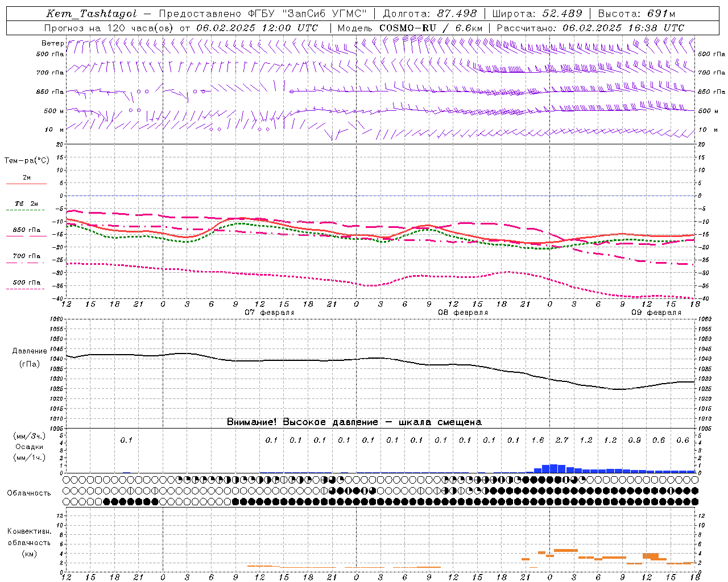Click the 'Облачность' cloudiness label
The height and width of the screenshot is (582, 728).
29,493
